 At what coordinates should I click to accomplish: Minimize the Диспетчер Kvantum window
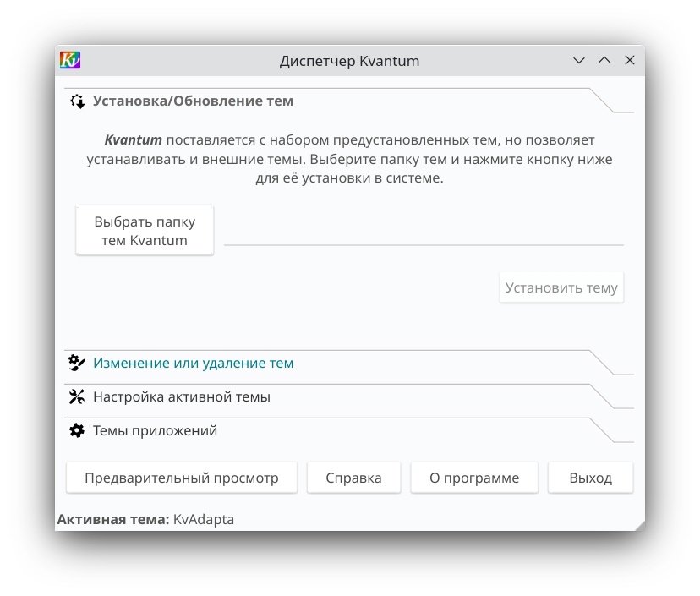point(579,60)
